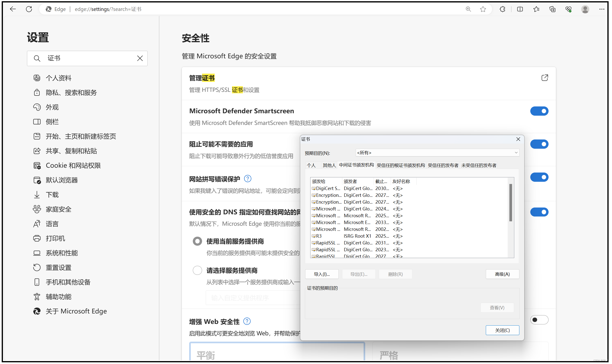The width and height of the screenshot is (612, 364).
Task: Open external link icon for 管理证书
Action: [x=544, y=78]
